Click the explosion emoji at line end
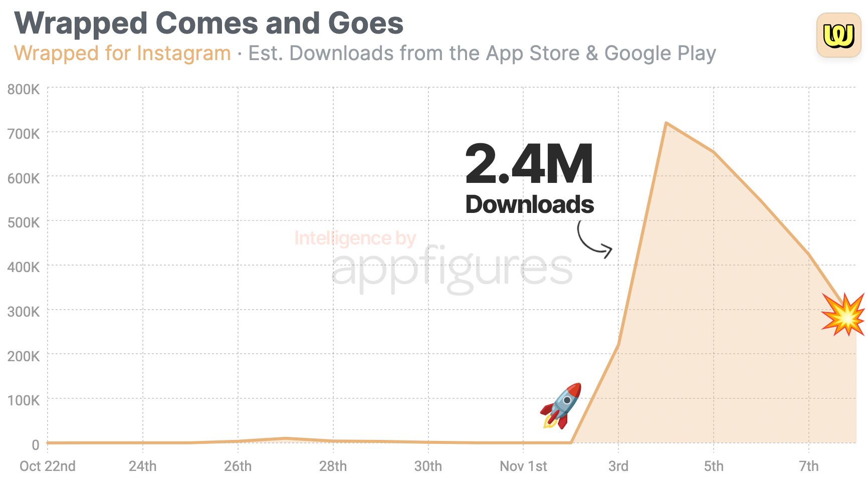The image size is (868, 488). (x=844, y=314)
